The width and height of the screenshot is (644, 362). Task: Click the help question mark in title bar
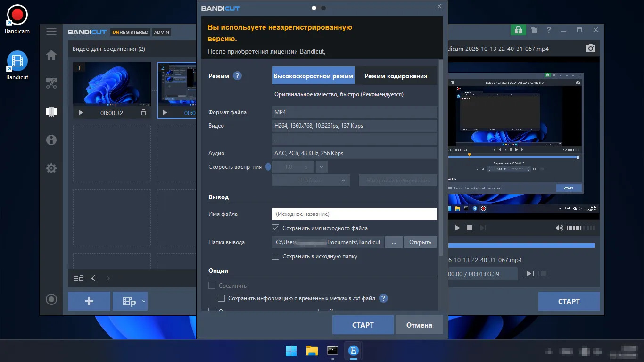pyautogui.click(x=549, y=30)
